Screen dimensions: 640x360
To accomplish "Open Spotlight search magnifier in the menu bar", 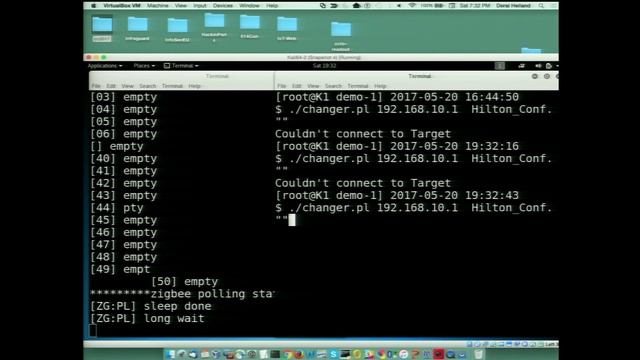I will pyautogui.click(x=541, y=6).
